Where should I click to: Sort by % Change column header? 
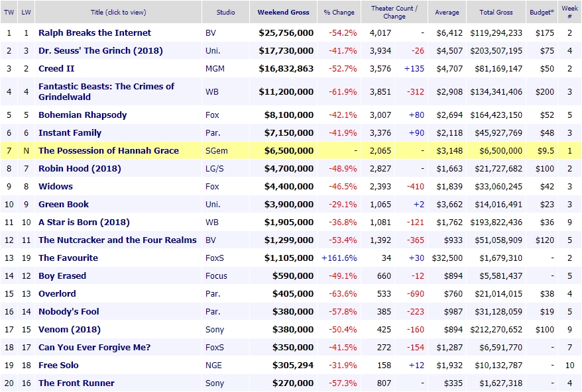tap(339, 12)
